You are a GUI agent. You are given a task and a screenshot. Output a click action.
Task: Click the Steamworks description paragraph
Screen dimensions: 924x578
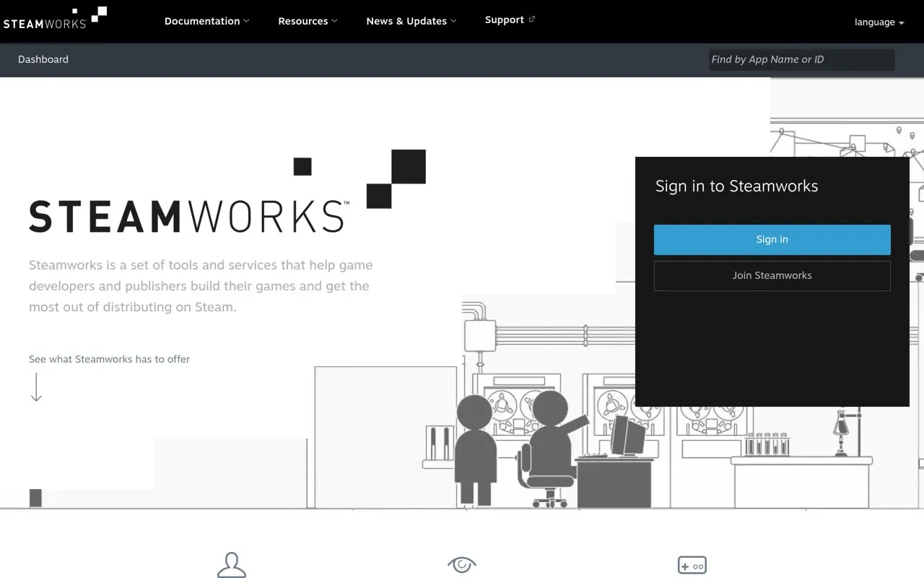point(201,286)
